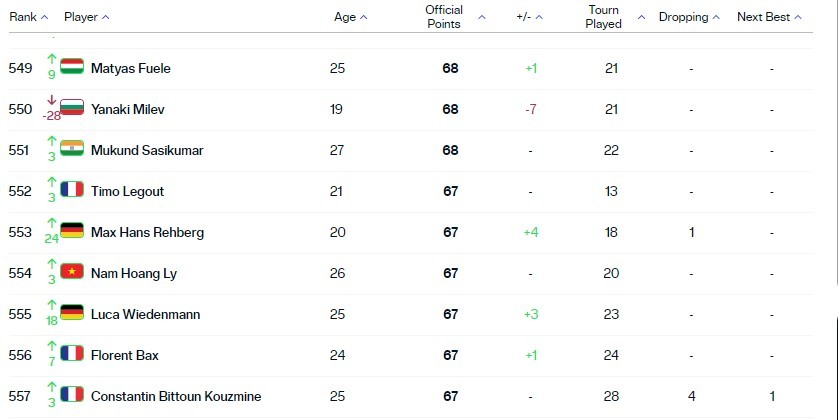
Task: Open Matyas Fuele player profile
Action: [x=130, y=68]
